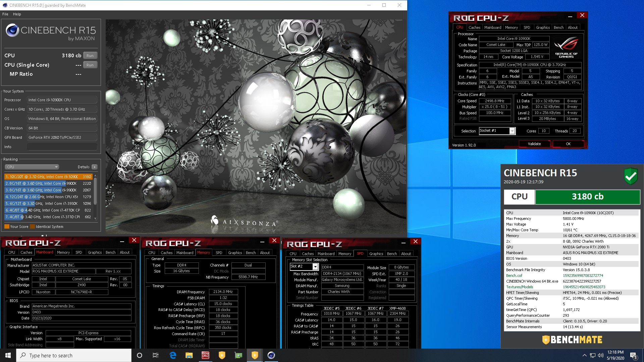The image size is (644, 362).
Task: Click the BenchMate green shield checkmark
Action: tap(631, 176)
